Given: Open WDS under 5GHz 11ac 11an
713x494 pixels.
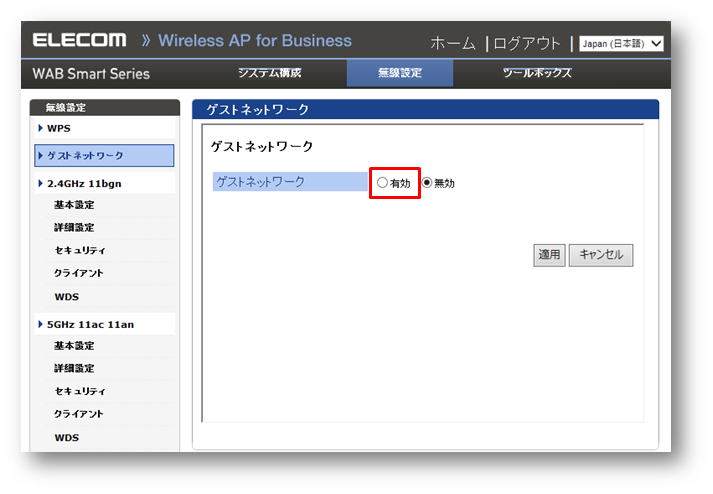Looking at the screenshot, I should pyautogui.click(x=67, y=438).
